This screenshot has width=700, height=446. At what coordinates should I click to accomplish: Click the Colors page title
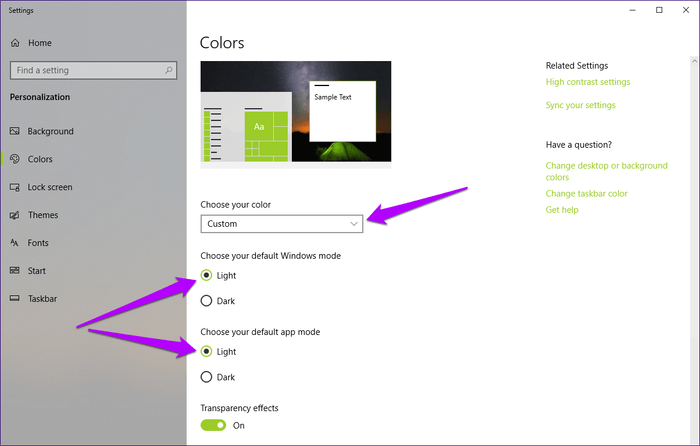coord(222,43)
